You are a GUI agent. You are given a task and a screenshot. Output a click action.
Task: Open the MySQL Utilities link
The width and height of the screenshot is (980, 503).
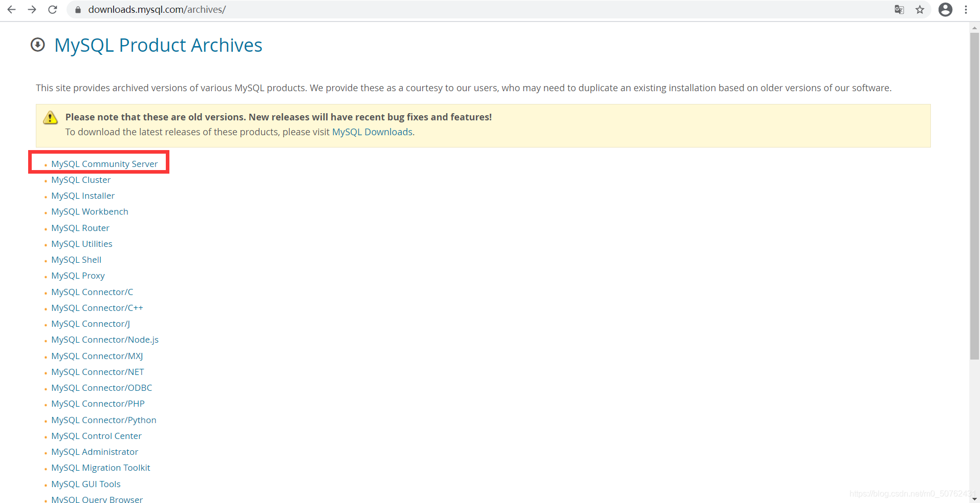tap(82, 244)
